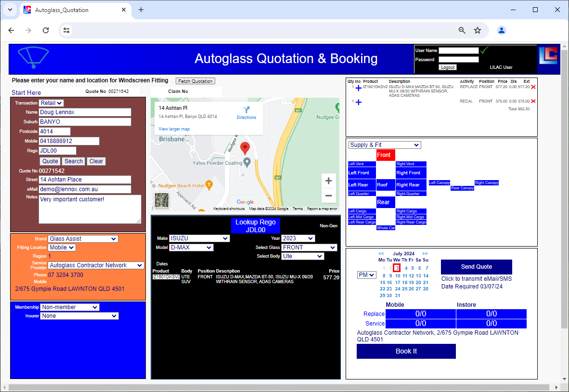Screen dimensions: 569x392
Task: Click the LILAC logo in header
Action: coord(548,55)
